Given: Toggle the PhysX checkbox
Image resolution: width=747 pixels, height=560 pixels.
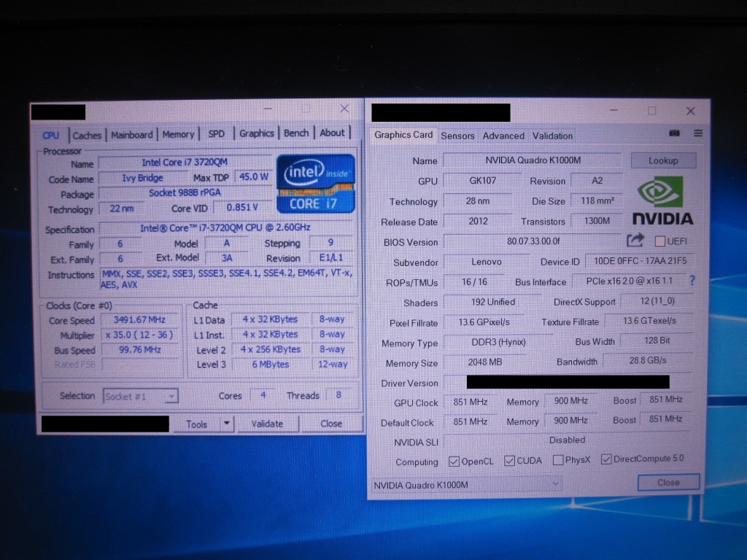Looking at the screenshot, I should (x=558, y=460).
